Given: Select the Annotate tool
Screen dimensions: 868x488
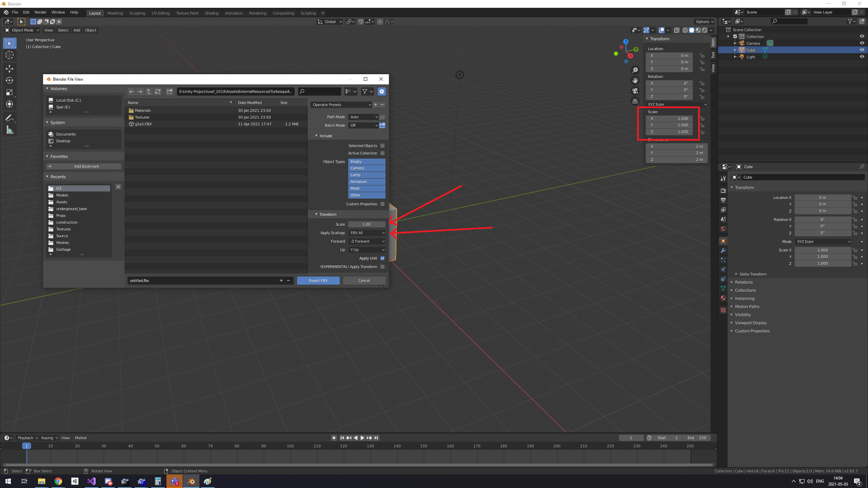Looking at the screenshot, I should pyautogui.click(x=9, y=118).
